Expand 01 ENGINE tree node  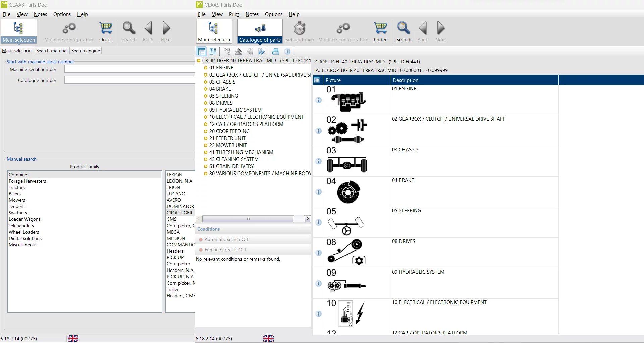click(x=206, y=68)
